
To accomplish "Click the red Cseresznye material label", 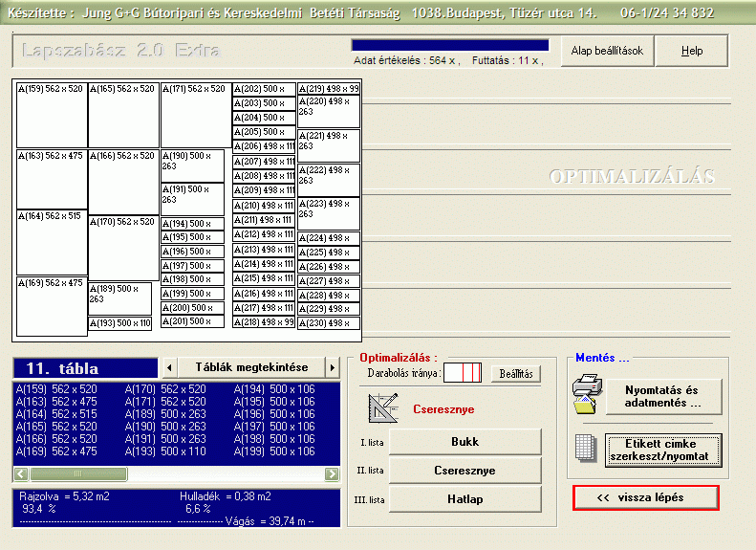I will (443, 409).
